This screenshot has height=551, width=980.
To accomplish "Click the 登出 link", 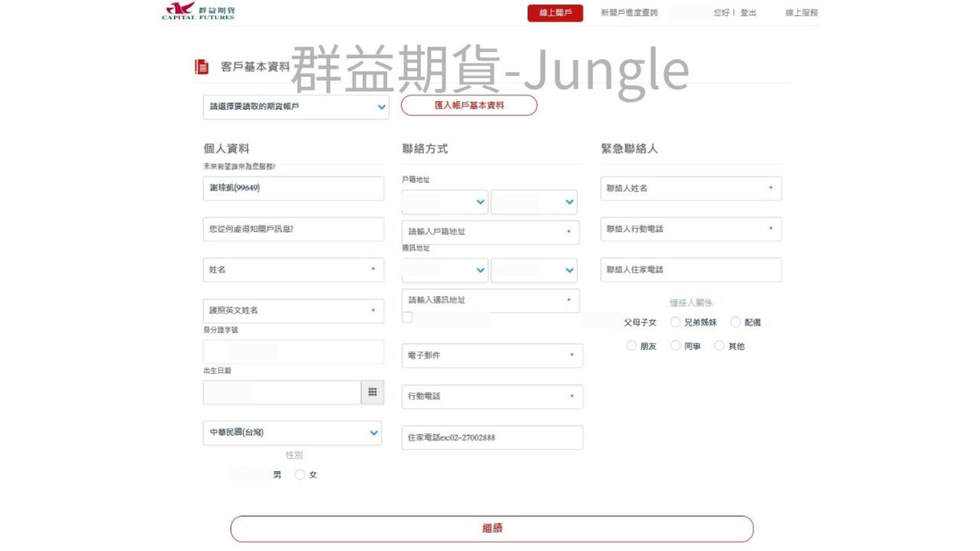I will click(748, 13).
